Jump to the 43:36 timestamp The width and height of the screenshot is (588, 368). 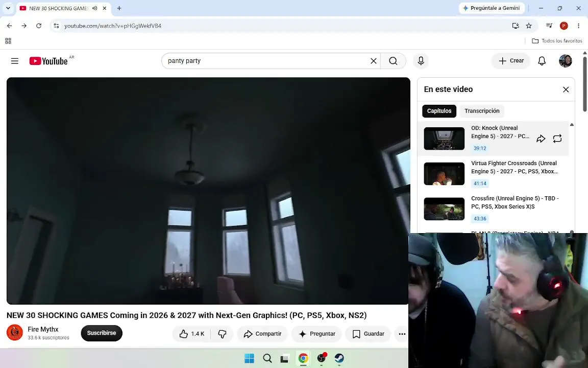click(x=480, y=219)
